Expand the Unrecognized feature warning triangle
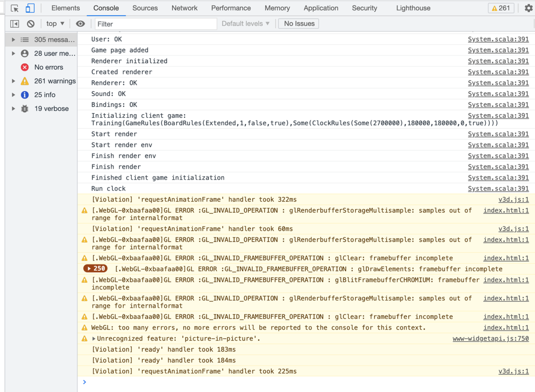Image resolution: width=535 pixels, height=392 pixels. (94, 339)
